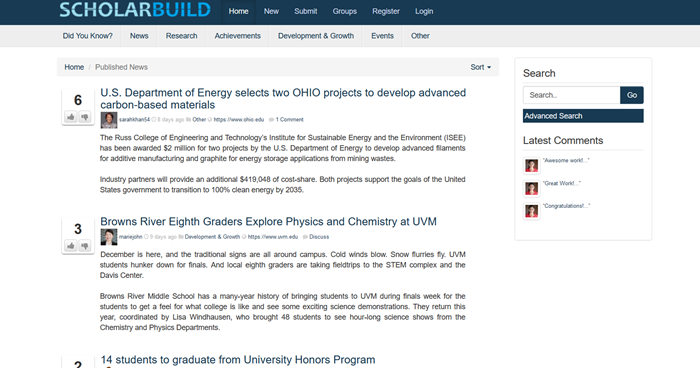Click the ScholarBuild logo
This screenshot has height=368, width=700.
pyautogui.click(x=135, y=10)
